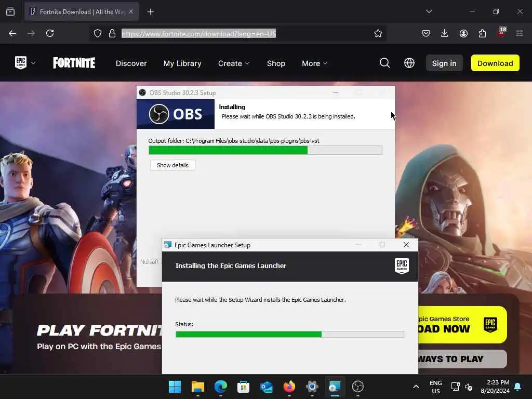Viewport: 532px width, 399px height.
Task: Bookmark this page with the star
Action: (378, 33)
